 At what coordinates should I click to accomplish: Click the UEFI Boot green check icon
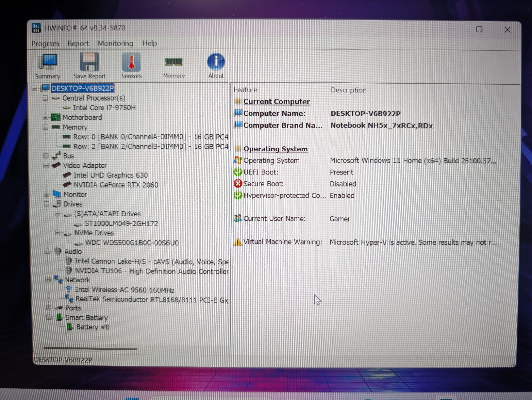238,172
